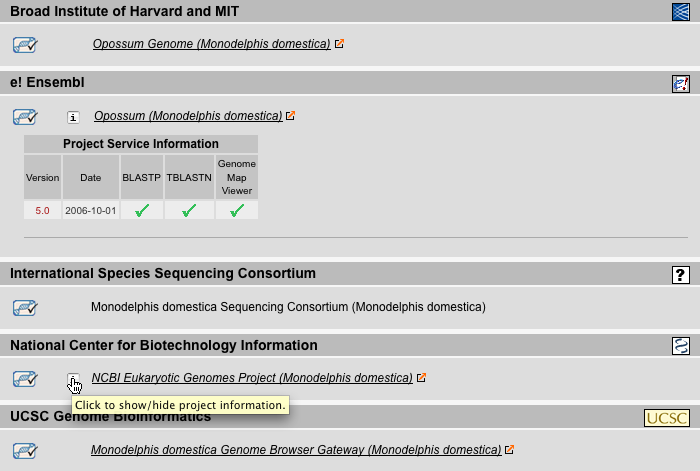The height and width of the screenshot is (471, 700).
Task: Click the Broad Institute logo icon
Action: [x=681, y=12]
